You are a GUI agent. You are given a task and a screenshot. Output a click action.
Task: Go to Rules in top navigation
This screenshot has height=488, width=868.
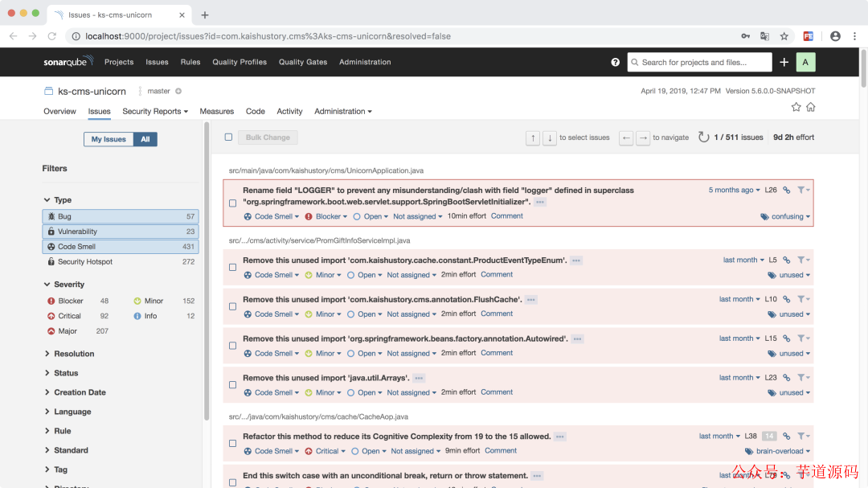(x=190, y=62)
